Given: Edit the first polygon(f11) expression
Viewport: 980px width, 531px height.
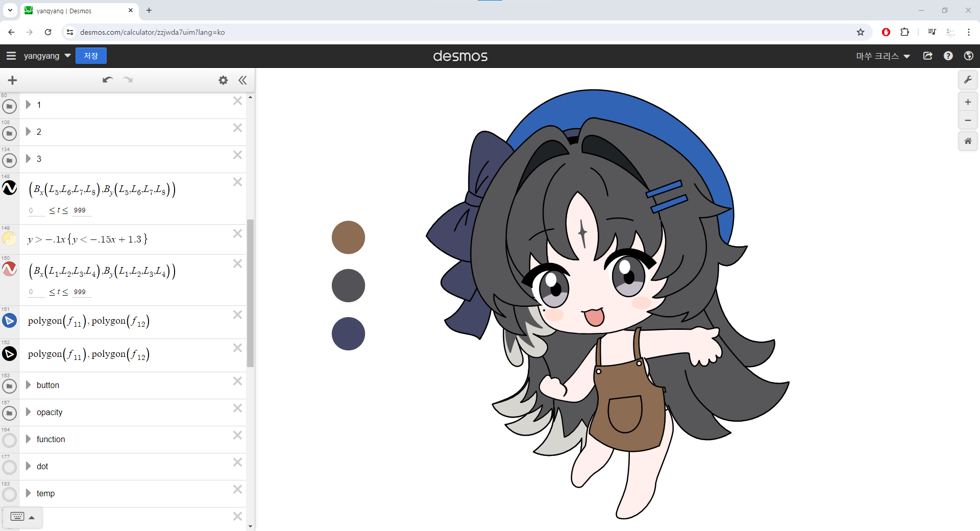Looking at the screenshot, I should point(89,322).
